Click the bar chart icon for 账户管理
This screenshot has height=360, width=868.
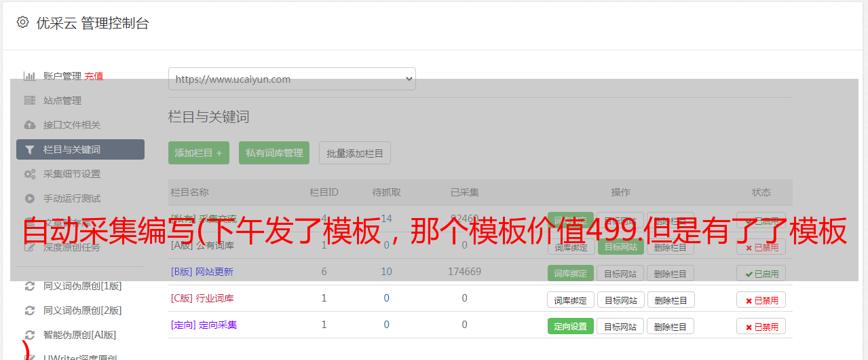[29, 76]
